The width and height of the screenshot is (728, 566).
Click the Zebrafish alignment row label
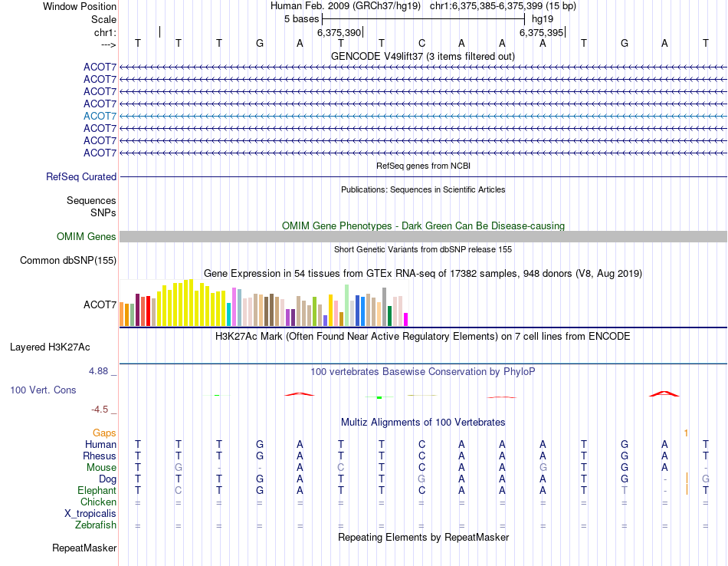pos(96,525)
